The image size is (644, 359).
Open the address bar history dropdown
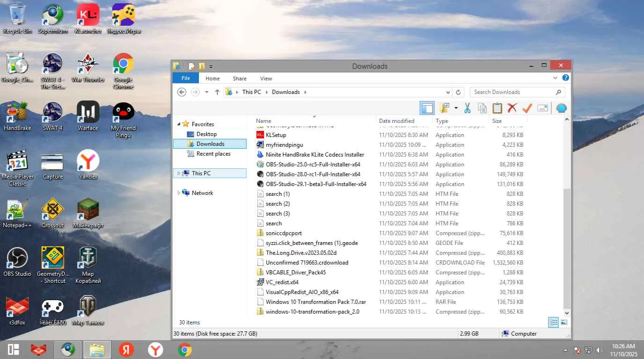448,92
